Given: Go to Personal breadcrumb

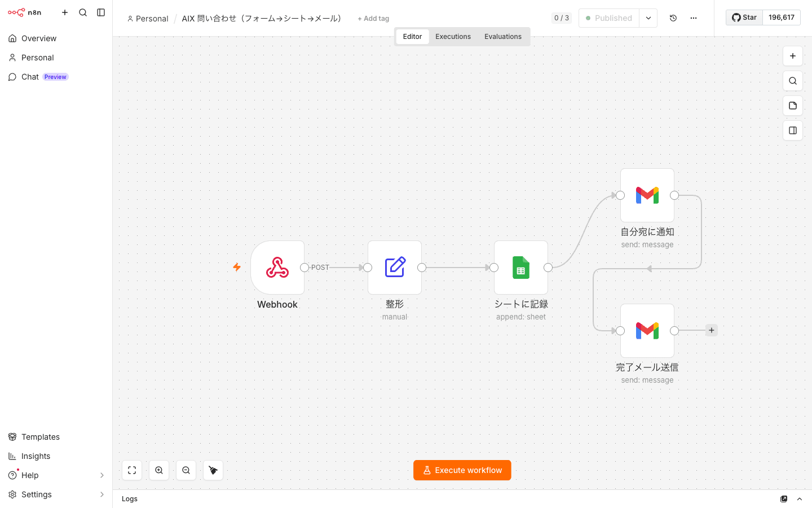Looking at the screenshot, I should click(x=148, y=19).
